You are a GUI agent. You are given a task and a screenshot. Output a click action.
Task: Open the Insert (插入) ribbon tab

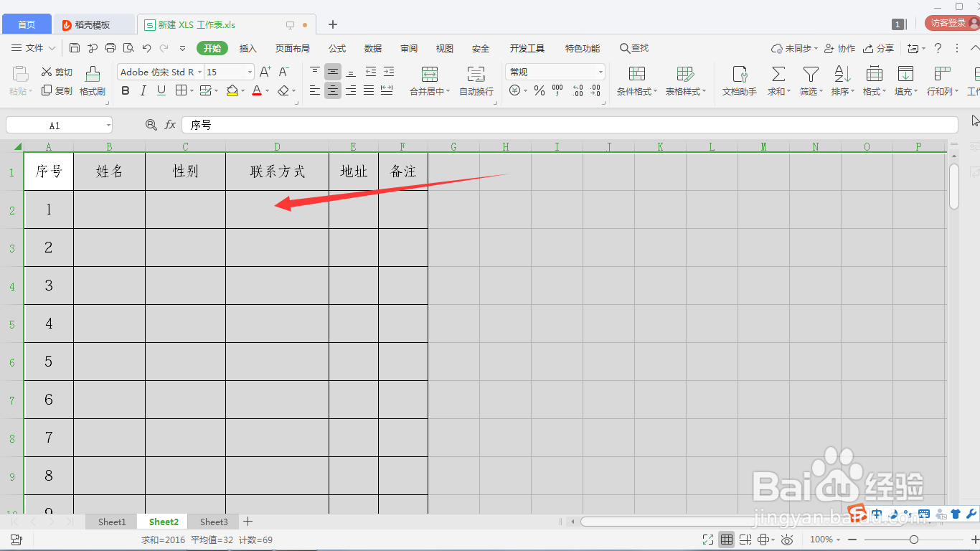(248, 48)
